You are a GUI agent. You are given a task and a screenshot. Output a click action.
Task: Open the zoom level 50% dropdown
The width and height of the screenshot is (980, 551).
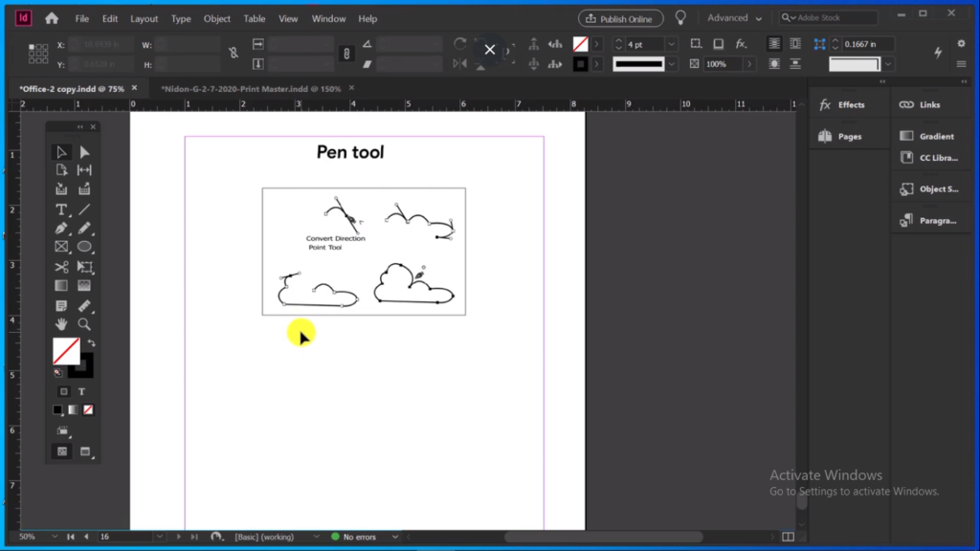point(55,537)
